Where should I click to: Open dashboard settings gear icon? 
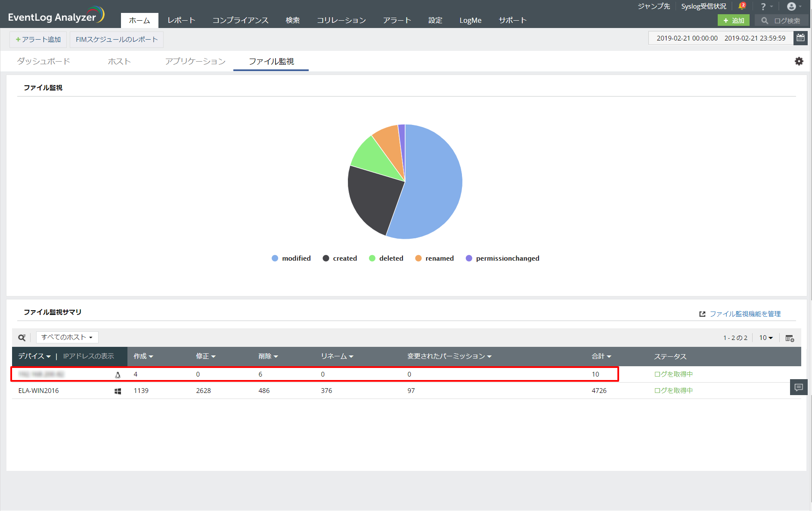click(x=799, y=61)
